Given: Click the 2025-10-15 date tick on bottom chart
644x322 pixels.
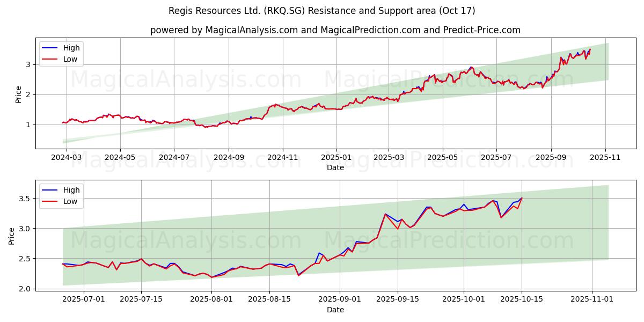Looking at the screenshot, I should tap(522, 299).
